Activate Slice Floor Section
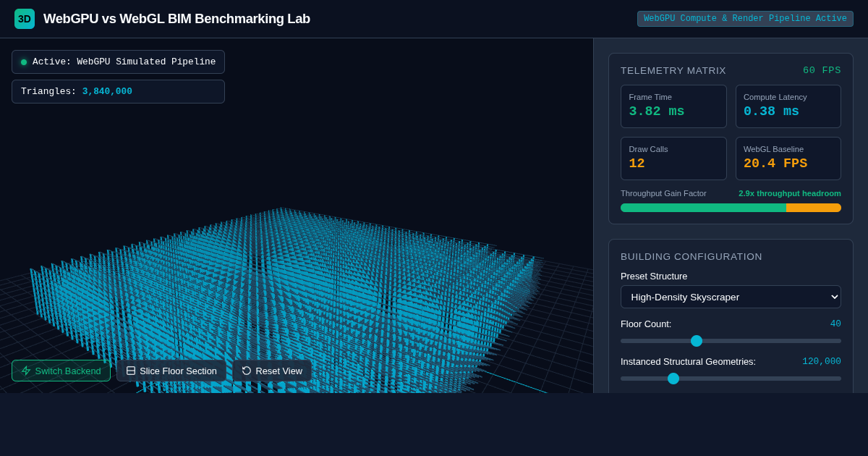 [171, 371]
